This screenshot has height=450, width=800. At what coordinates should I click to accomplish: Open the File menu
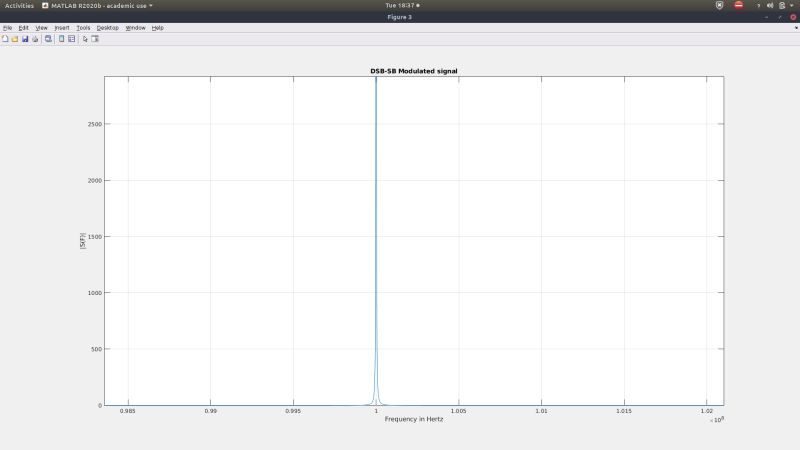pyautogui.click(x=8, y=28)
